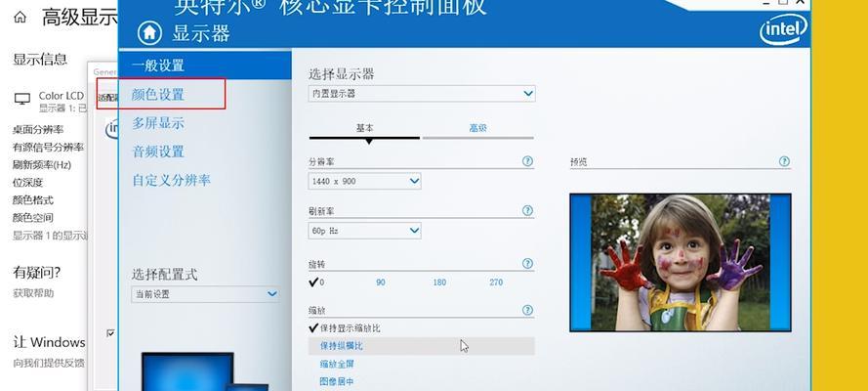
Task: Open help for 缩放 setting
Action: pos(527,310)
